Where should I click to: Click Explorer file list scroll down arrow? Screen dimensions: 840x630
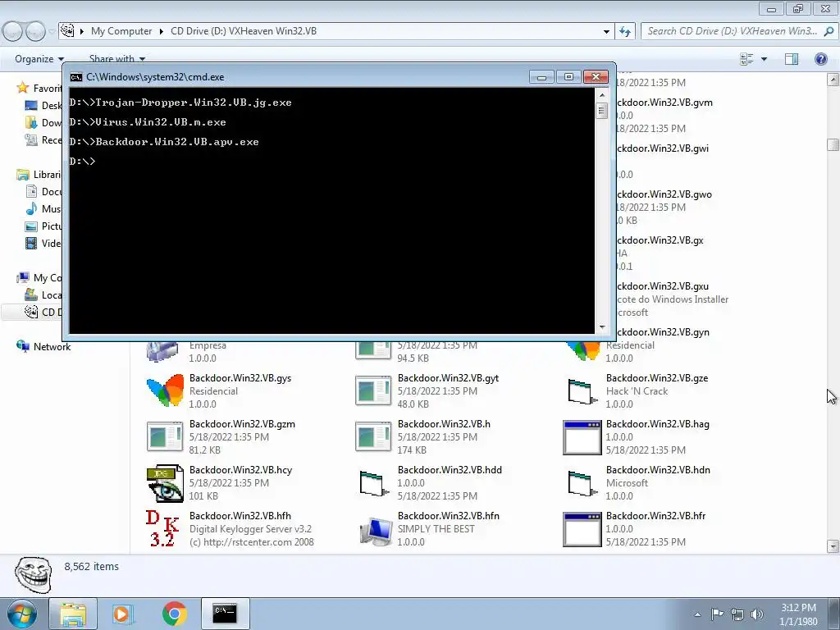point(833,546)
